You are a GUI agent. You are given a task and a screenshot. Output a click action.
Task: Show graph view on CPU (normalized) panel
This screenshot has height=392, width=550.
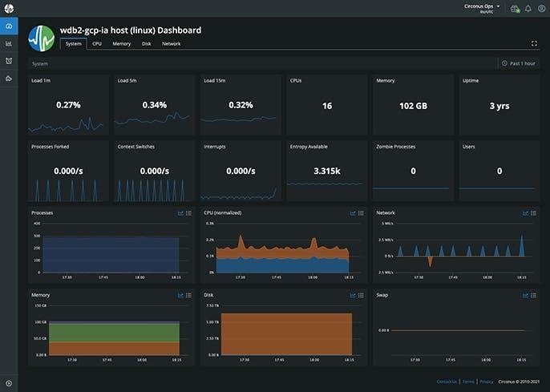point(353,213)
